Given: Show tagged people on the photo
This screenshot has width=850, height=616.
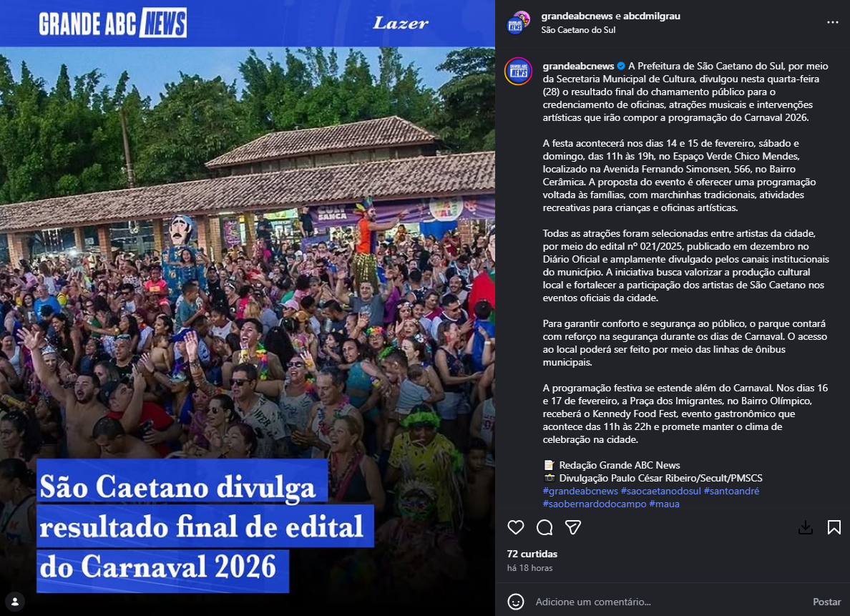Looking at the screenshot, I should tap(15, 602).
